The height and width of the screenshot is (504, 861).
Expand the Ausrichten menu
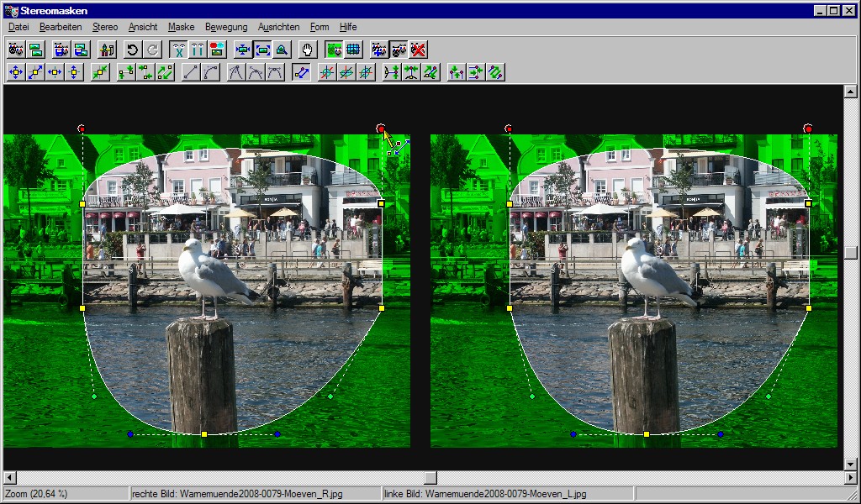click(278, 27)
